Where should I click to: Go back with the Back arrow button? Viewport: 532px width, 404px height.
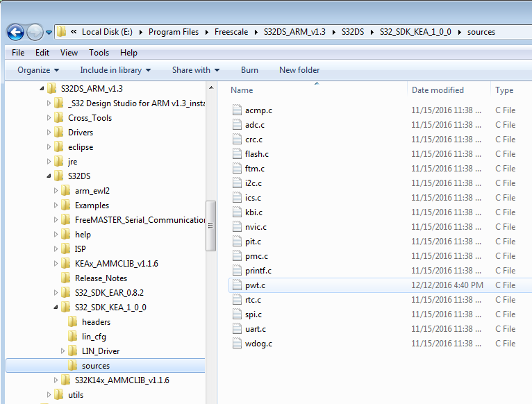tap(15, 33)
